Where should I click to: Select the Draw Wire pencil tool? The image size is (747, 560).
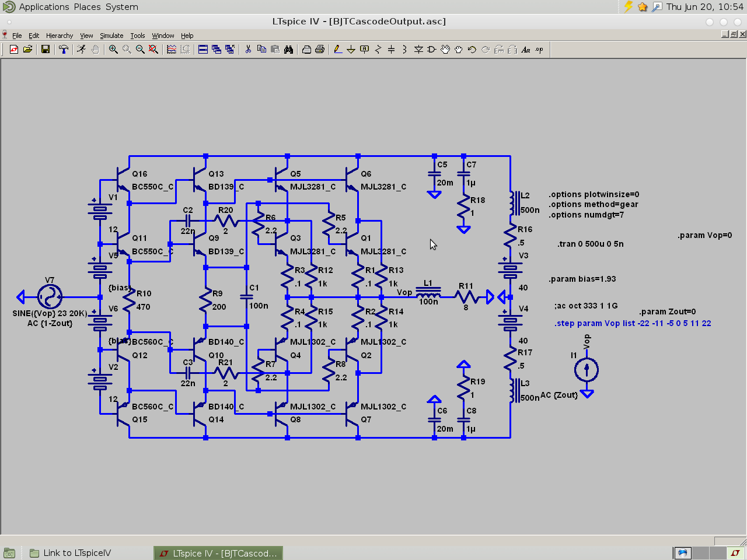(338, 50)
